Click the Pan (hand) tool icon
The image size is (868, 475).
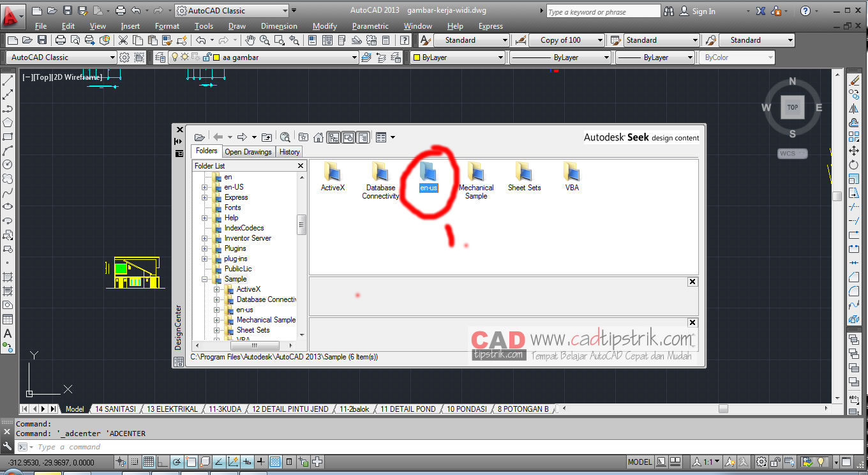pyautogui.click(x=250, y=40)
